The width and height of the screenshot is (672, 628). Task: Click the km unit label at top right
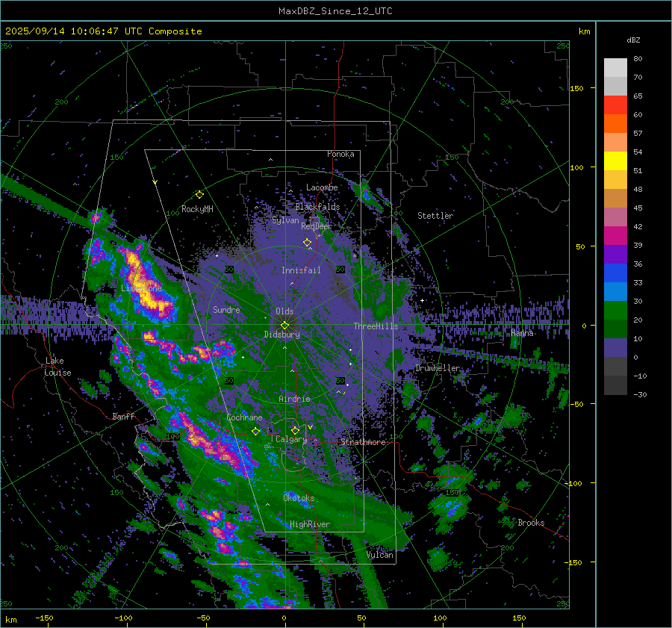click(x=585, y=31)
